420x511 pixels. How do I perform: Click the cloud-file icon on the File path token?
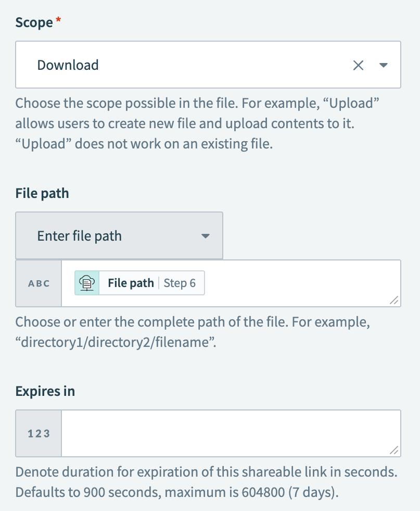[87, 282]
